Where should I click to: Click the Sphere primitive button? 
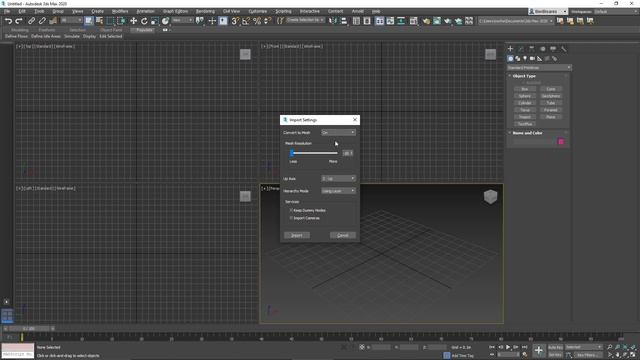[x=525, y=96]
